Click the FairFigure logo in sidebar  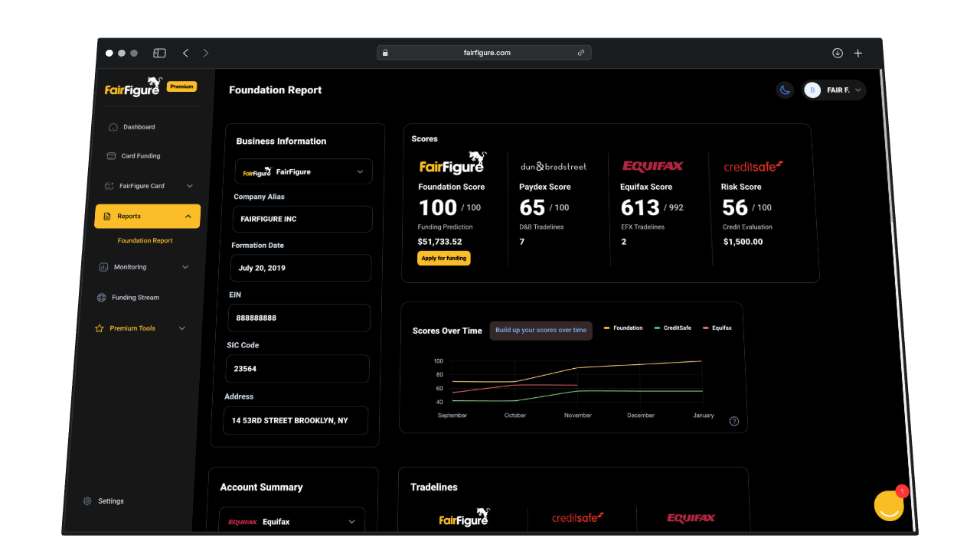click(132, 86)
